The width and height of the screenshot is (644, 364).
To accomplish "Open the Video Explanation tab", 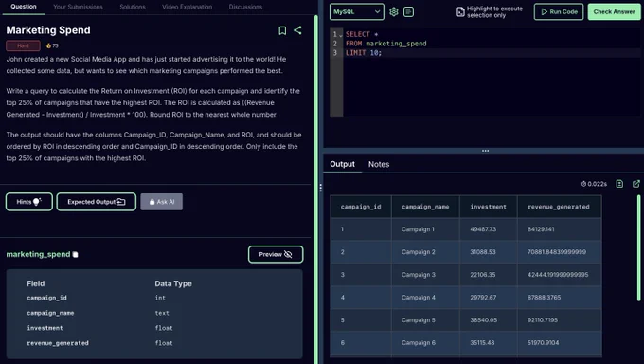I will [x=187, y=7].
